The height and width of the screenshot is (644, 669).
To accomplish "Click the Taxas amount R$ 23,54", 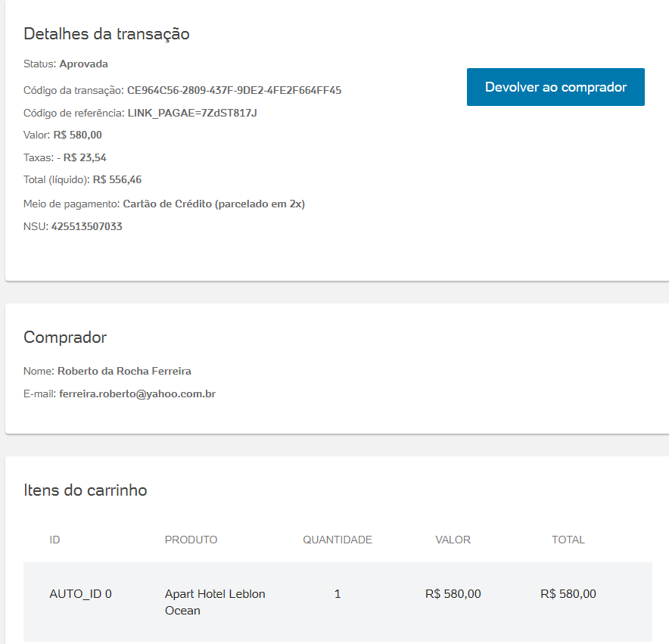I will [x=85, y=158].
